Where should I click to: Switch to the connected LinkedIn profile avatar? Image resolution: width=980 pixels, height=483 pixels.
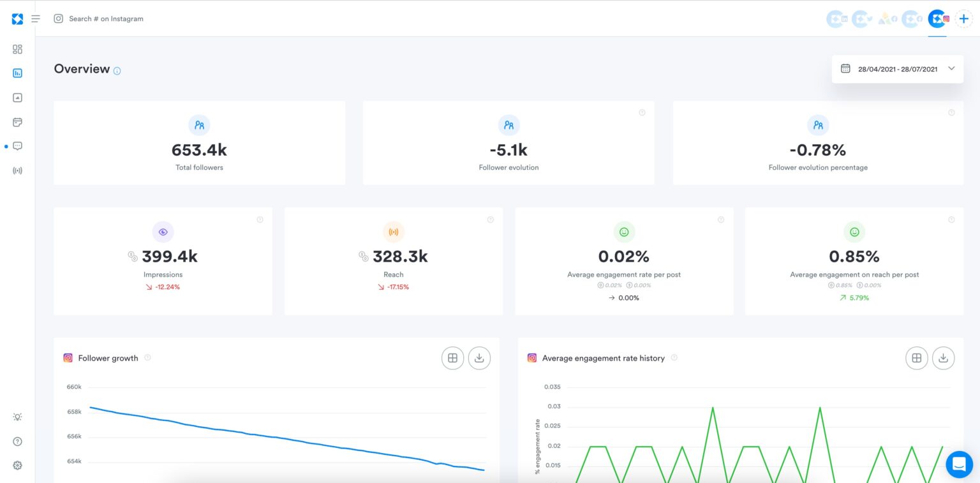[x=835, y=19]
